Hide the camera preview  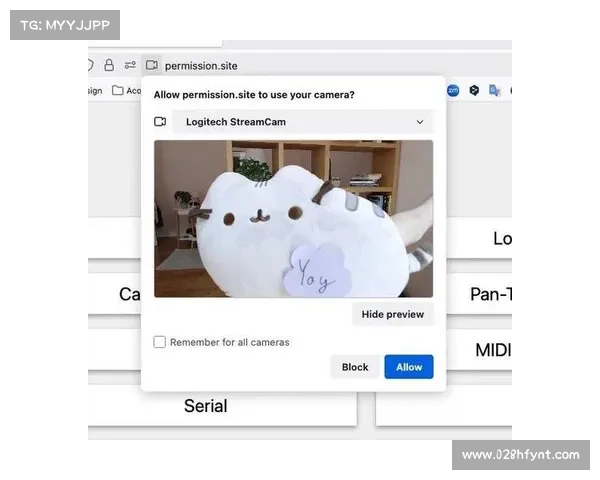point(393,314)
